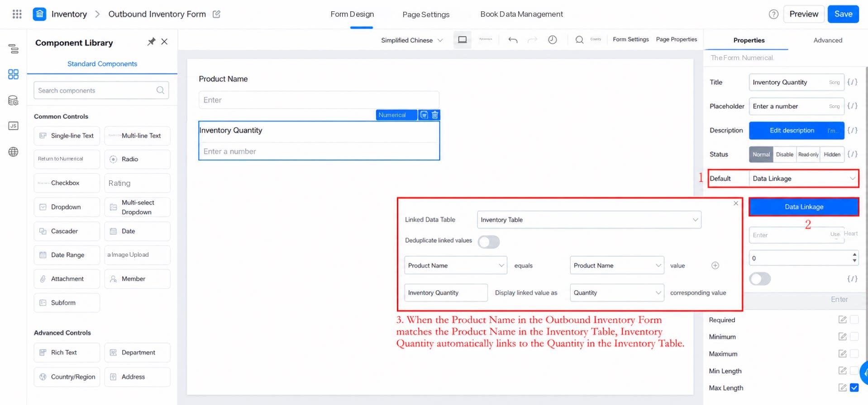The height and width of the screenshot is (405, 868).
Task: Click the edit form name pencil icon
Action: [x=216, y=14]
